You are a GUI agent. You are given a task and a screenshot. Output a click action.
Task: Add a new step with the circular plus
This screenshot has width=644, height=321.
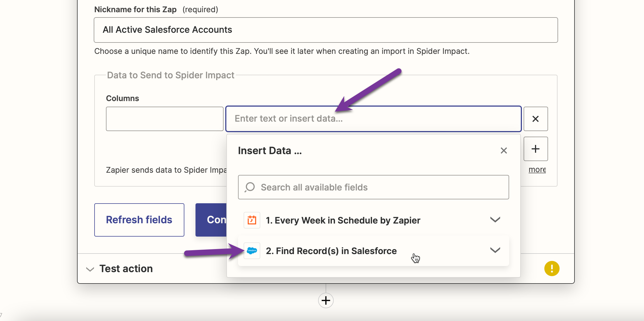click(326, 300)
